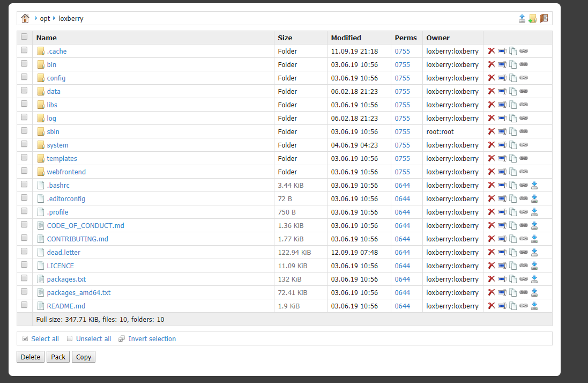The image size is (588, 383).
Task: Click the home icon in the breadcrumb
Action: click(x=25, y=18)
